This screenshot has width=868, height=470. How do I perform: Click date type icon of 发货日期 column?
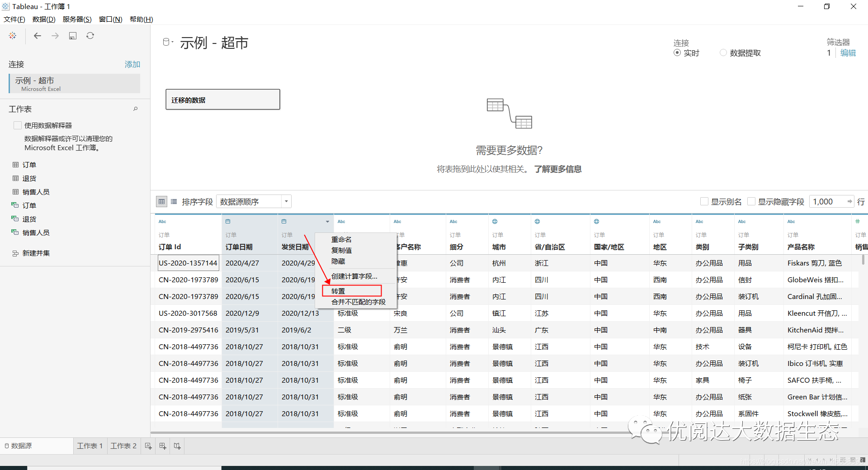(284, 221)
